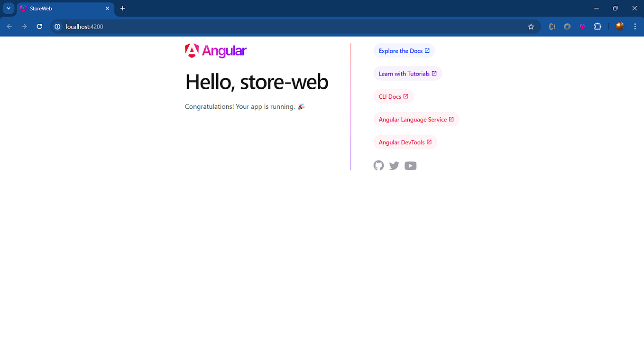Image resolution: width=644 pixels, height=340 pixels.
Task: Open YouTube via the play icon
Action: (410, 165)
